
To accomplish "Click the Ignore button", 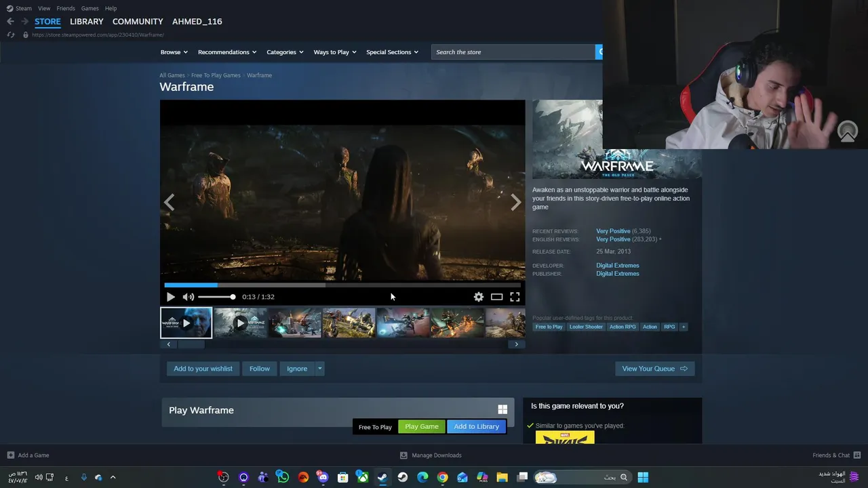I will coord(297,369).
